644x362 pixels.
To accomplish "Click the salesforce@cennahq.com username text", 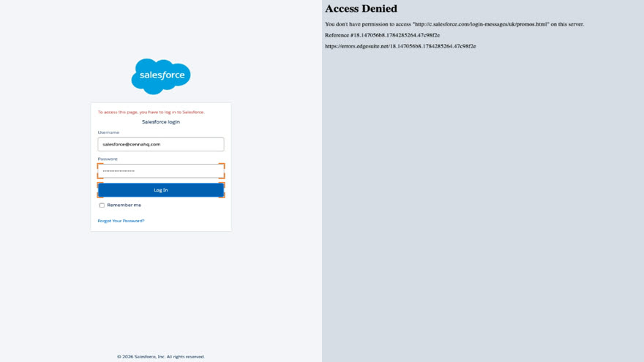I will click(x=132, y=145).
